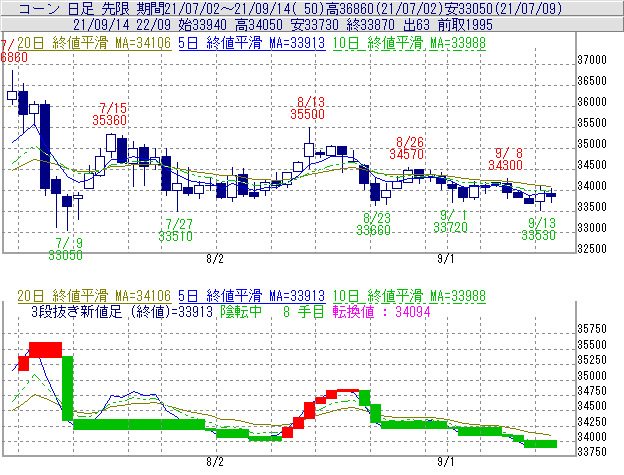Click the 8/26 34570 high label
Image resolution: width=624 pixels, height=475 pixels.
pyautogui.click(x=406, y=148)
